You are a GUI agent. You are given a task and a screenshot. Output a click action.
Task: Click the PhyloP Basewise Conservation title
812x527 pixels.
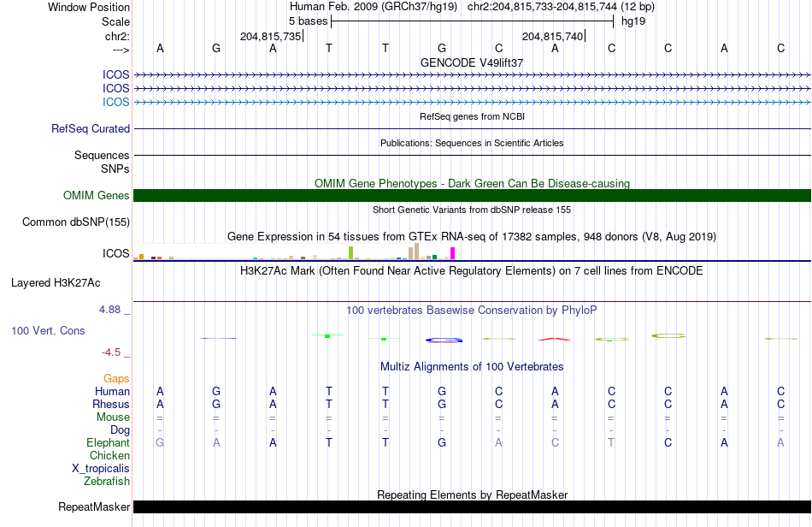coord(472,310)
